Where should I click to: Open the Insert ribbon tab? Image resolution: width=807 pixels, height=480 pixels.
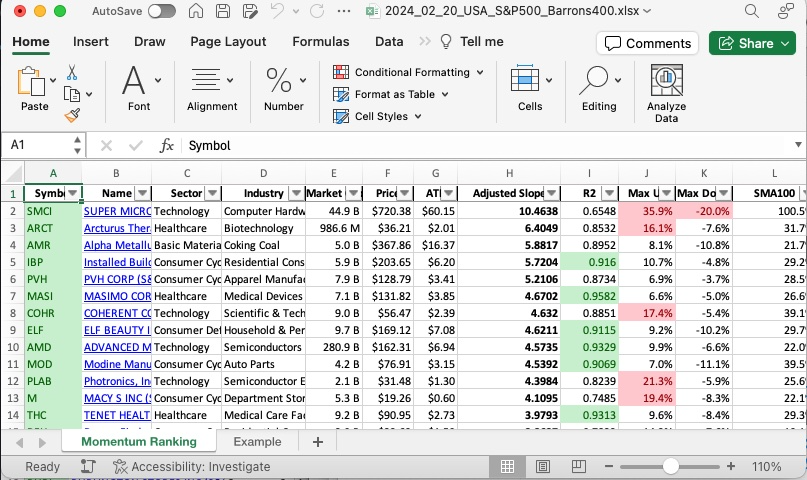[x=91, y=42]
